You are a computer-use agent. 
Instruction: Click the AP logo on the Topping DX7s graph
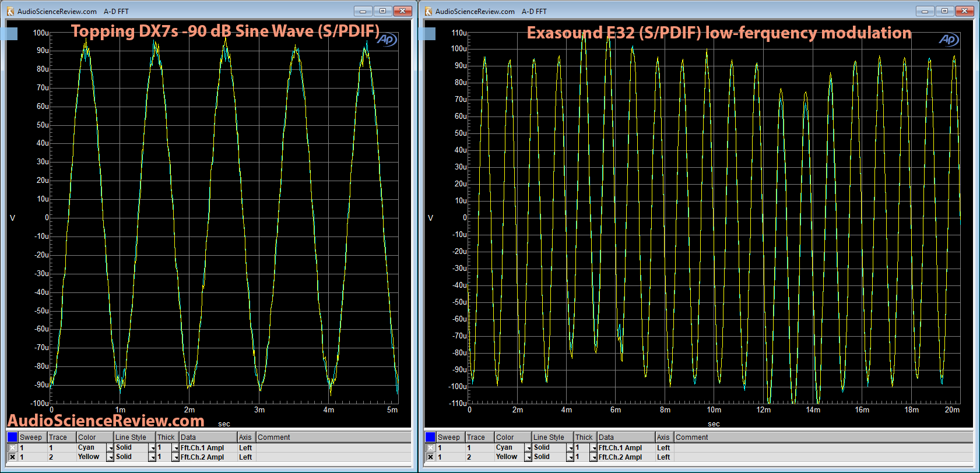tap(387, 40)
